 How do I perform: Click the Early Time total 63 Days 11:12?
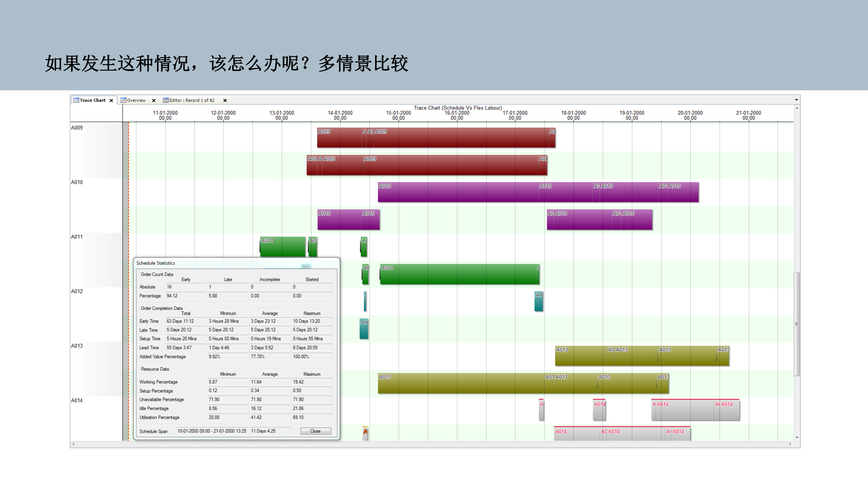point(186,321)
